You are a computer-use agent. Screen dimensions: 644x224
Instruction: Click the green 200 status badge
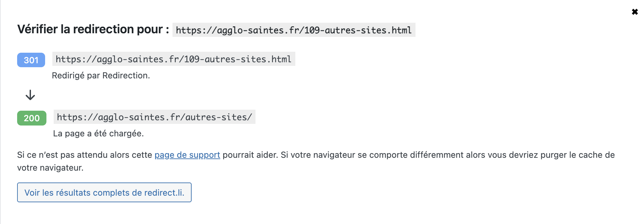(32, 118)
